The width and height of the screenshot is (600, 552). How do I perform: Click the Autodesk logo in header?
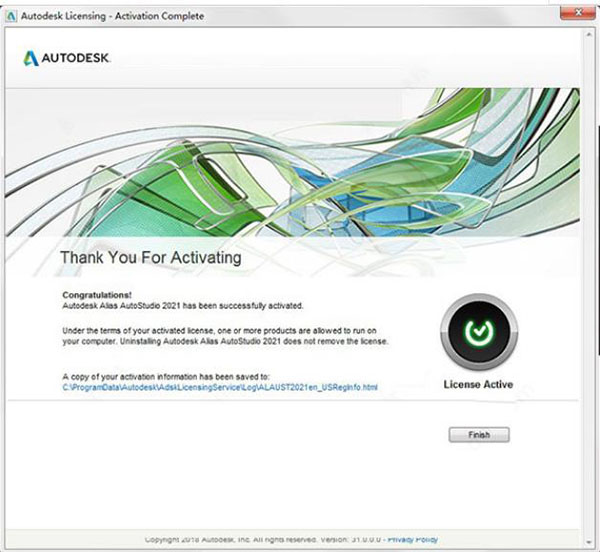coord(67,58)
